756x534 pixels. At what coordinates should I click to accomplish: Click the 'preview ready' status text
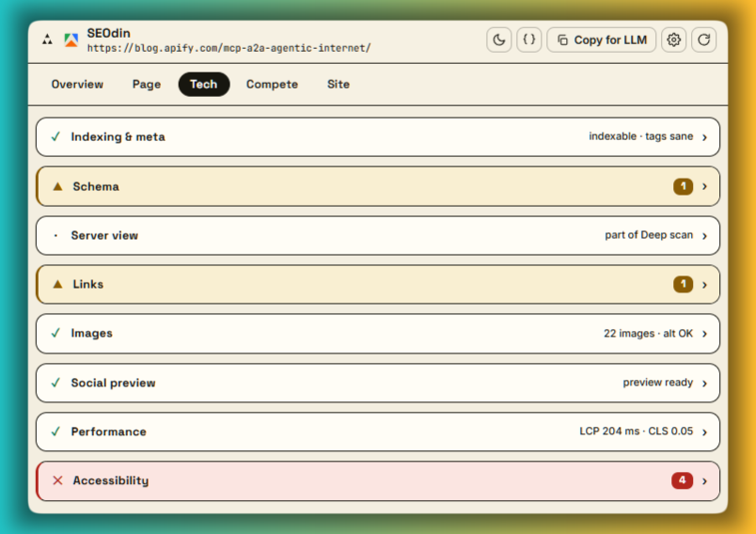pyautogui.click(x=657, y=383)
